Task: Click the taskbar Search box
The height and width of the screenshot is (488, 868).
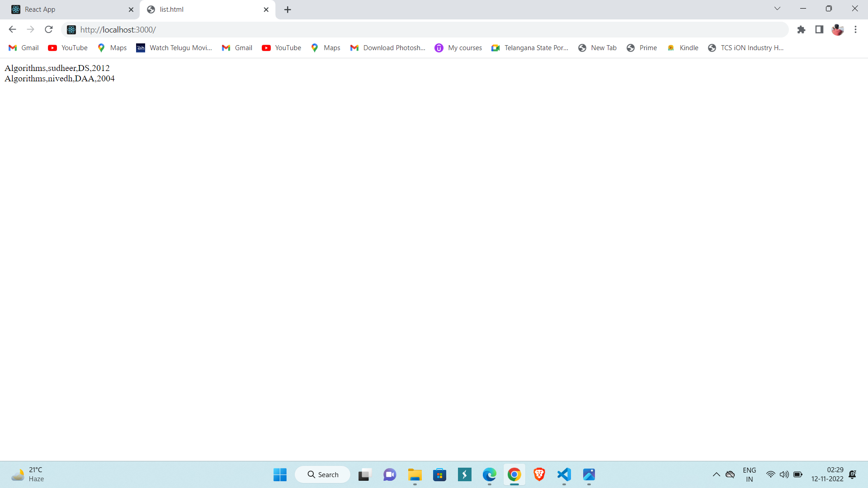Action: pyautogui.click(x=323, y=474)
